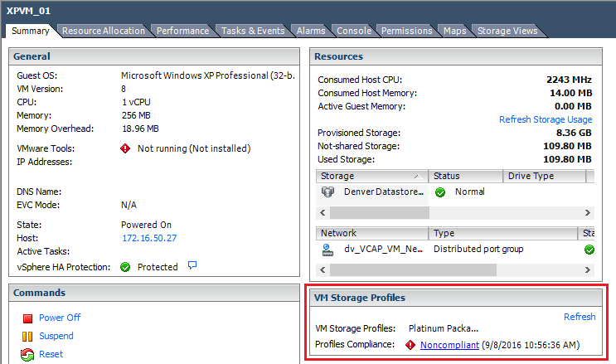
Task: Click the yellow Suspend icon
Action: [27, 337]
